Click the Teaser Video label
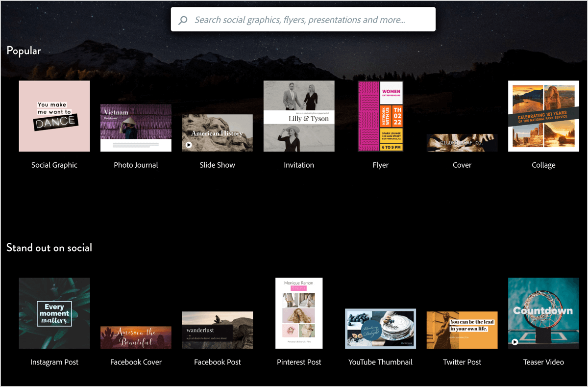Viewport: 588px width, 387px height. pyautogui.click(x=543, y=362)
